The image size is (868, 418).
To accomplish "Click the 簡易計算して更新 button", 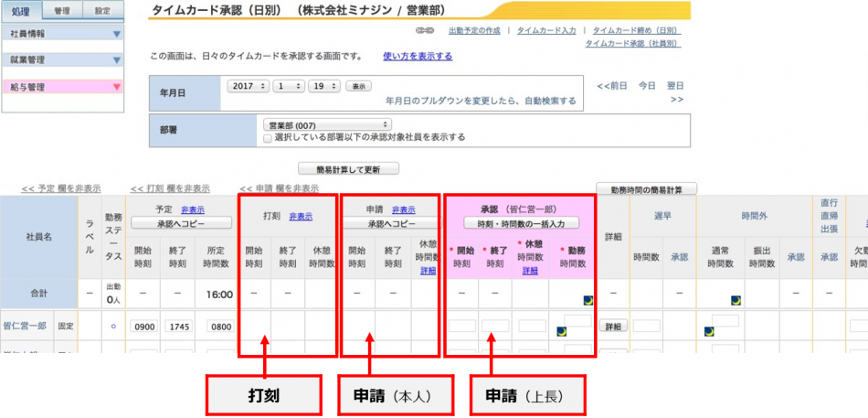I will click(x=348, y=168).
